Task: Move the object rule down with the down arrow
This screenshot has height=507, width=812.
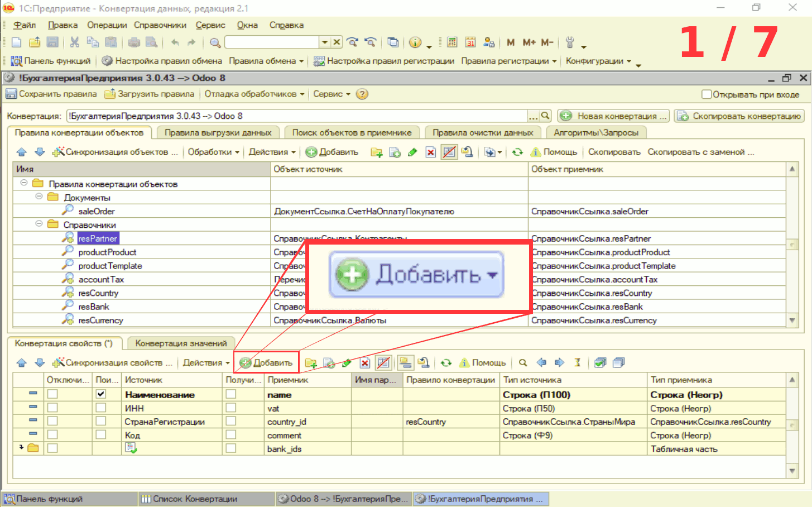Action: pos(40,152)
